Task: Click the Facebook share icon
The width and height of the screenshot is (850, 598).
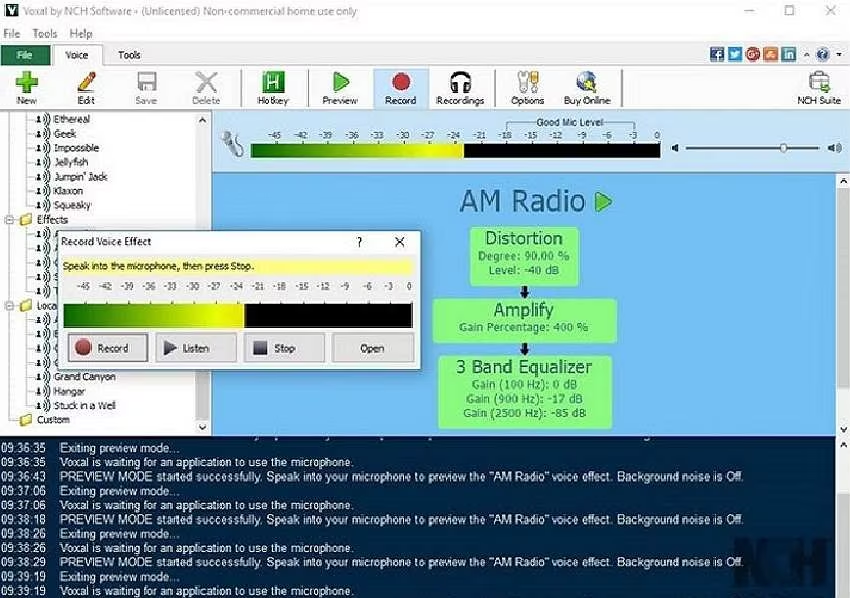Action: click(717, 54)
